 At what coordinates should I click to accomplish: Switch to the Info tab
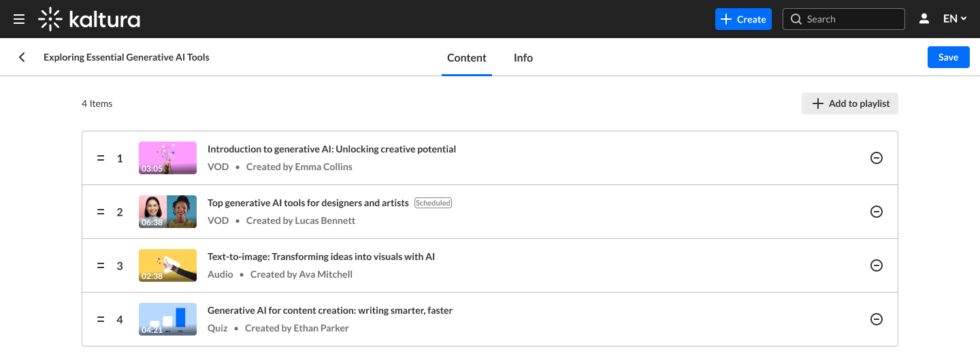[x=523, y=58]
